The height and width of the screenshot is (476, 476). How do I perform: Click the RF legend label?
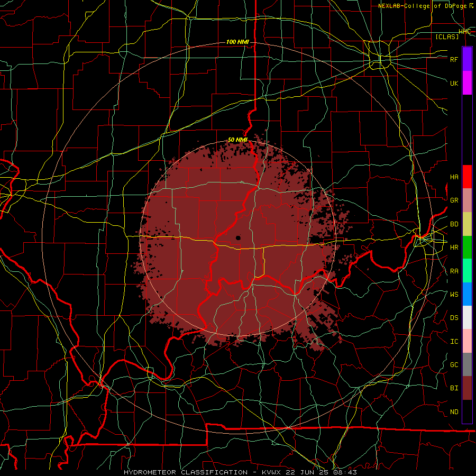454,59
